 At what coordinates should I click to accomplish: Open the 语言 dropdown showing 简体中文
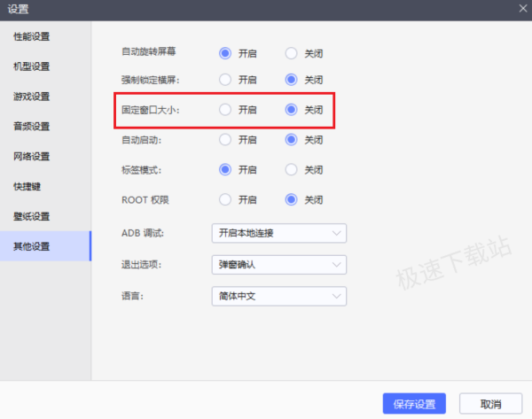tap(279, 296)
